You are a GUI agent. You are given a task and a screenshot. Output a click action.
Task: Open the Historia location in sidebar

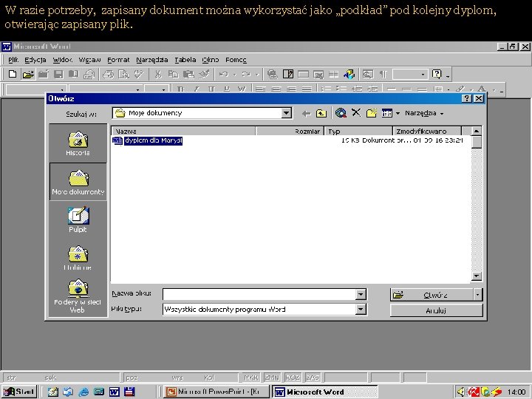[x=78, y=143]
